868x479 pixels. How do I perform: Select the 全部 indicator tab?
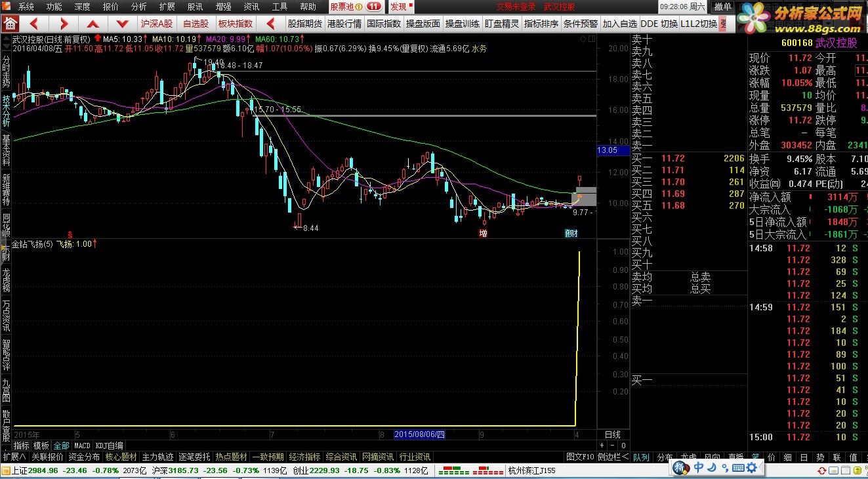[x=62, y=446]
